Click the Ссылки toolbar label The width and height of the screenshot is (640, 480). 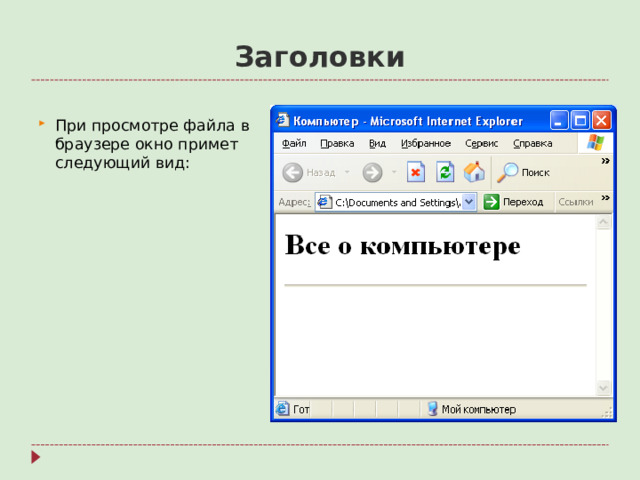tap(576, 202)
